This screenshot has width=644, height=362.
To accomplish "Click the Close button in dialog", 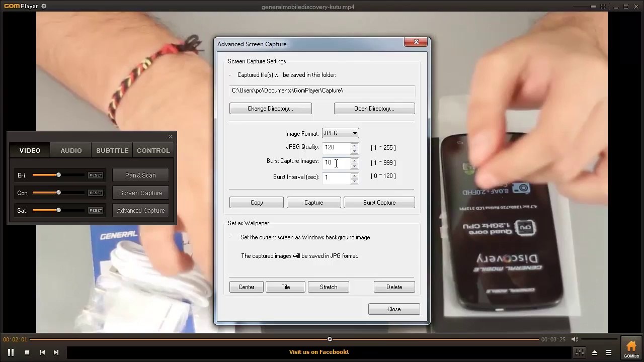I will pos(394,309).
